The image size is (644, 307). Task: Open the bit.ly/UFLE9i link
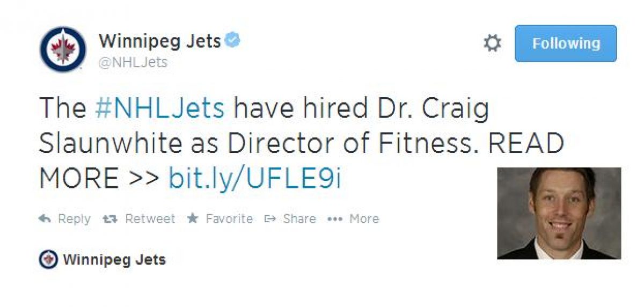(255, 178)
